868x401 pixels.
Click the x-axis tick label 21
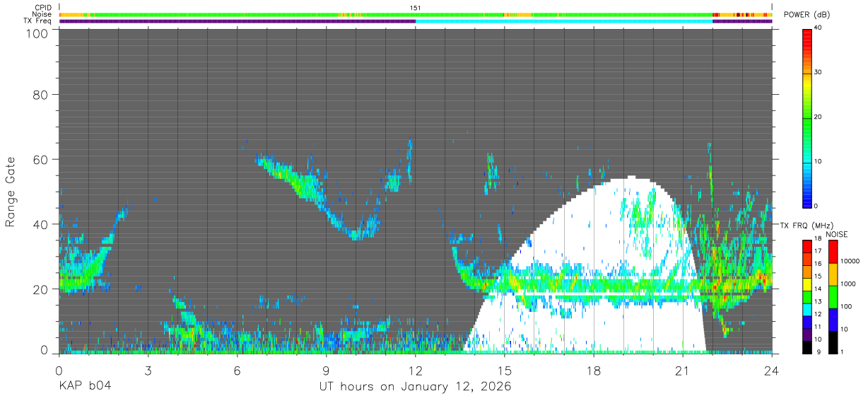tap(683, 371)
